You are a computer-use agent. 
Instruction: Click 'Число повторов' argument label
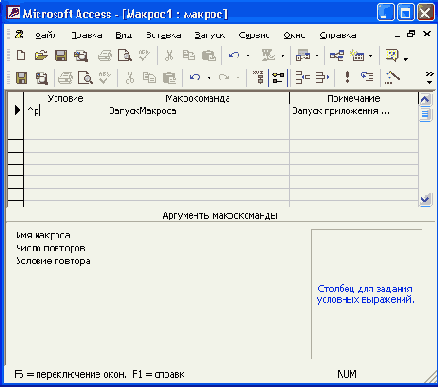[x=51, y=248]
